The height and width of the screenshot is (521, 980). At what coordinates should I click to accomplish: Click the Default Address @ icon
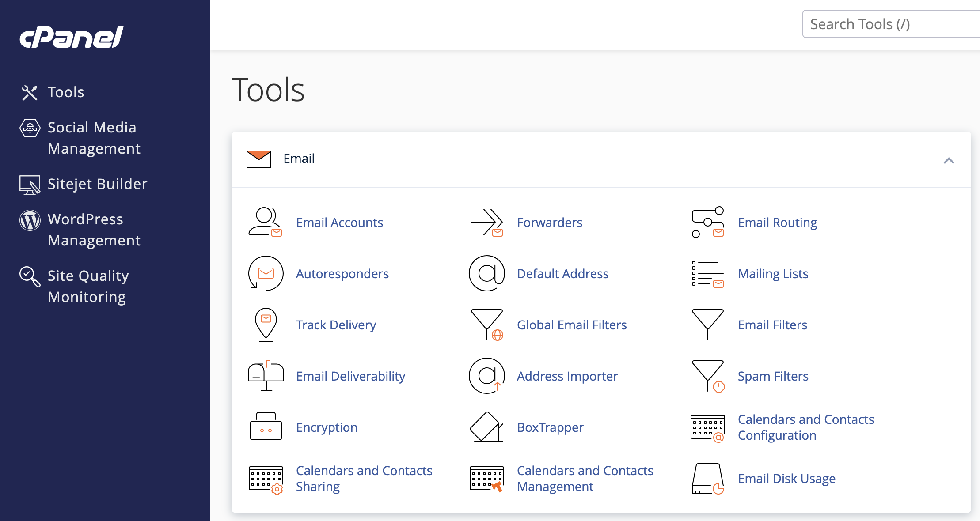[486, 273]
